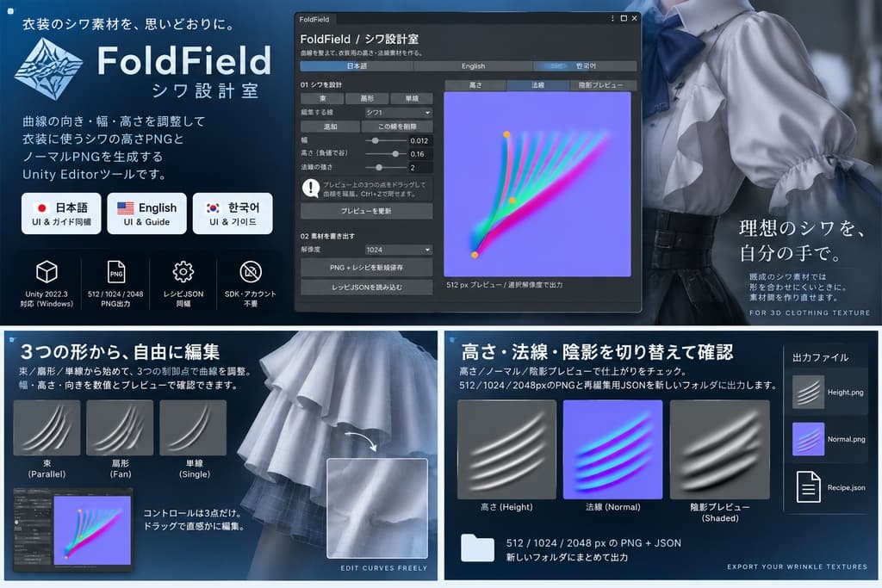
Task: Select the FoldField window title tab
Action: [314, 19]
